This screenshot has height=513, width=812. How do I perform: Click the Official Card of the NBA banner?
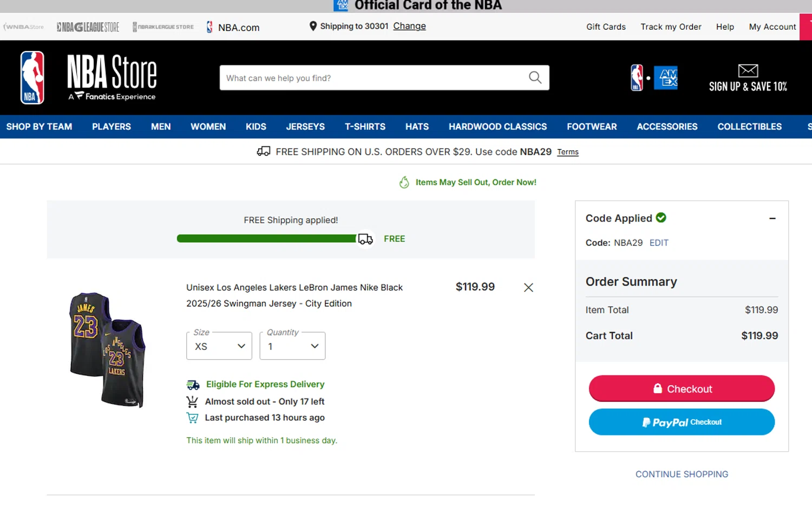pyautogui.click(x=417, y=6)
